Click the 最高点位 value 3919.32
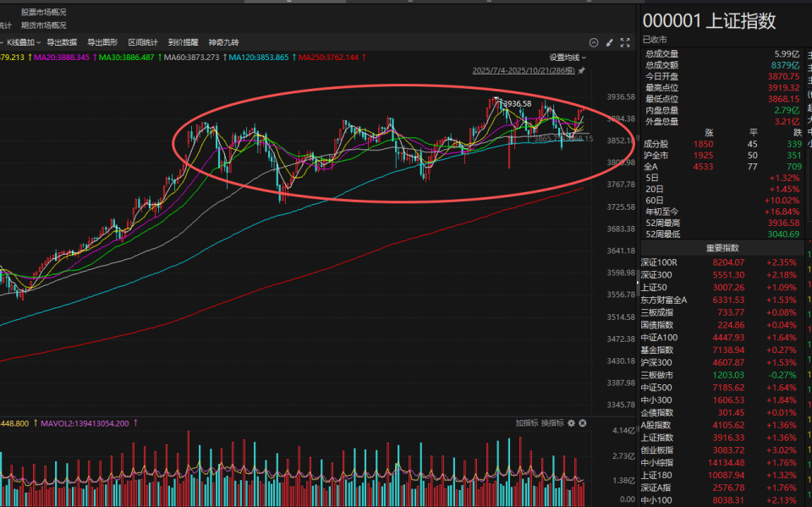 (x=783, y=88)
